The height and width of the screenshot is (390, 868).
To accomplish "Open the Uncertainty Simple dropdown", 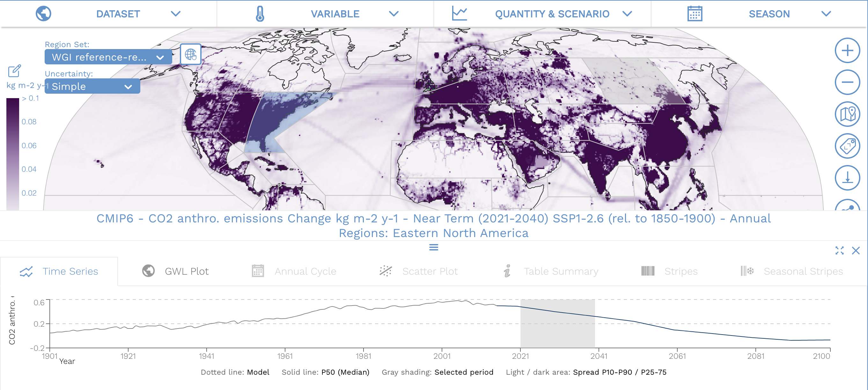I will tap(92, 87).
